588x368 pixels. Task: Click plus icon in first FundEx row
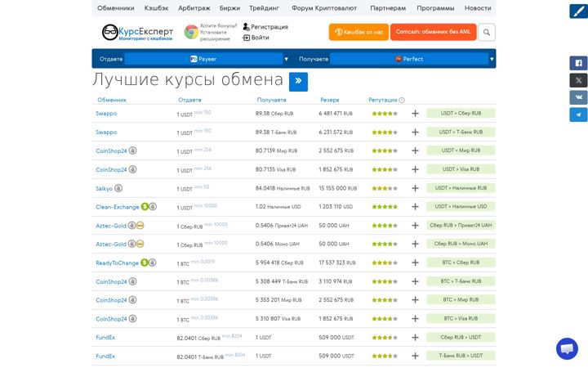click(x=415, y=338)
